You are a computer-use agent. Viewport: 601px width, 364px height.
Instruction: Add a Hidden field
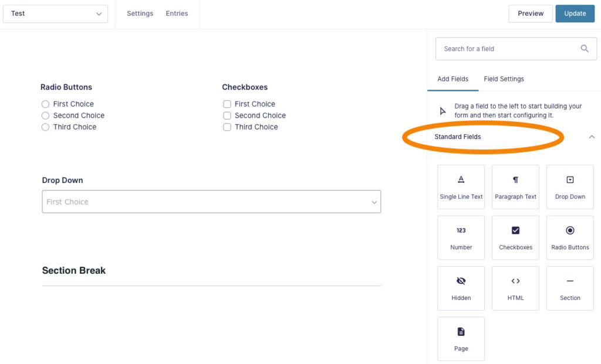pos(461,288)
